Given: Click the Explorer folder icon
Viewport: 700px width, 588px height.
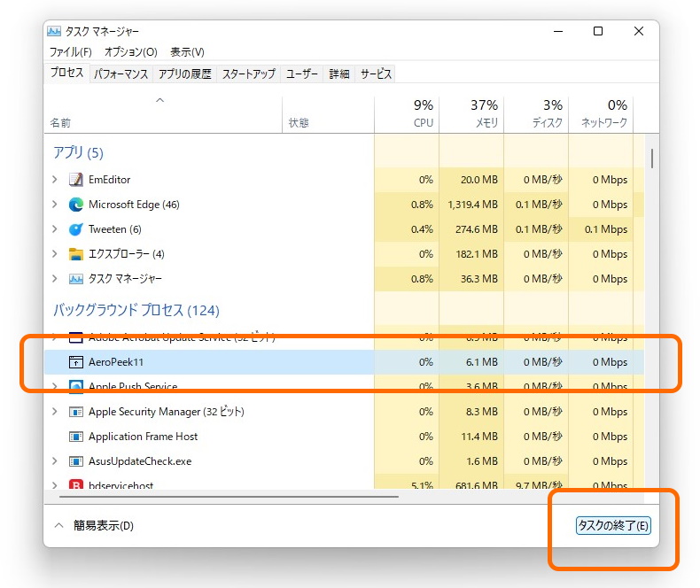Looking at the screenshot, I should point(76,254).
